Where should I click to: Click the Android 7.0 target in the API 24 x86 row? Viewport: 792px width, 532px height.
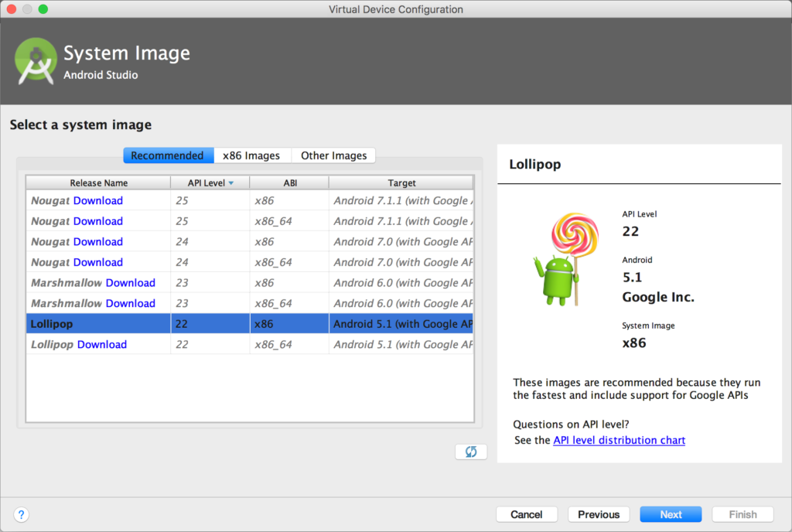[401, 242]
